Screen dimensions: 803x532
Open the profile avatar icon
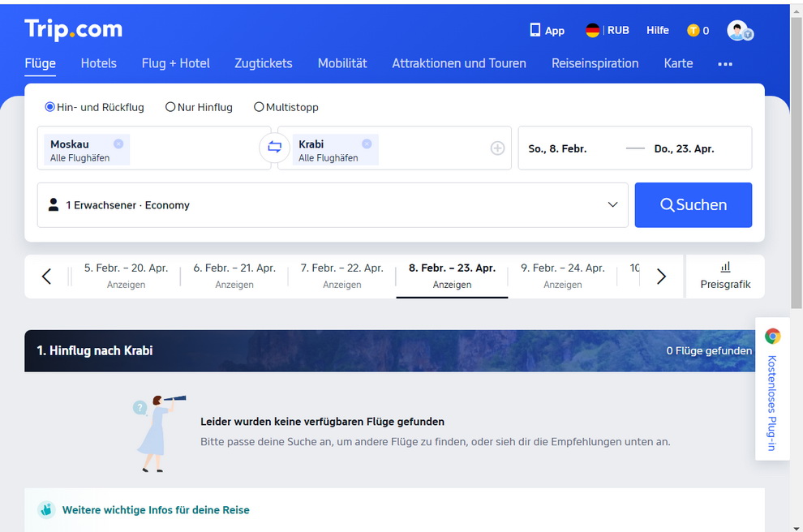pyautogui.click(x=736, y=30)
